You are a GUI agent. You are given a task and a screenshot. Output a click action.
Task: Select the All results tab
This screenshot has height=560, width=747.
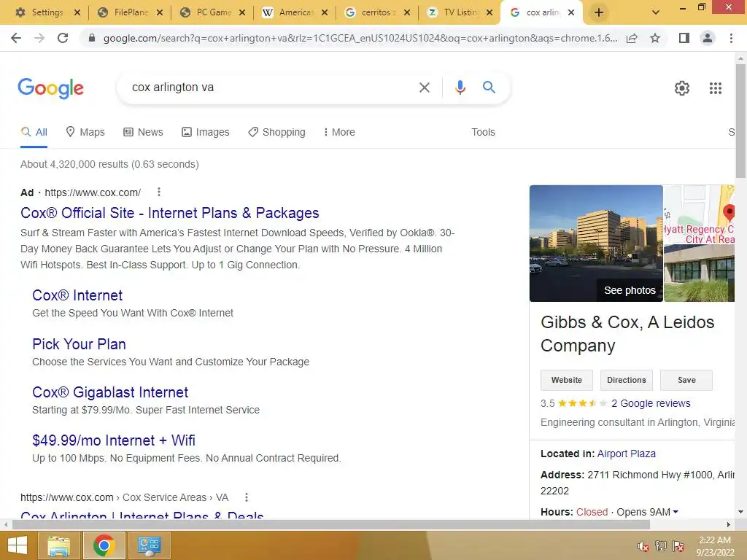coord(34,133)
